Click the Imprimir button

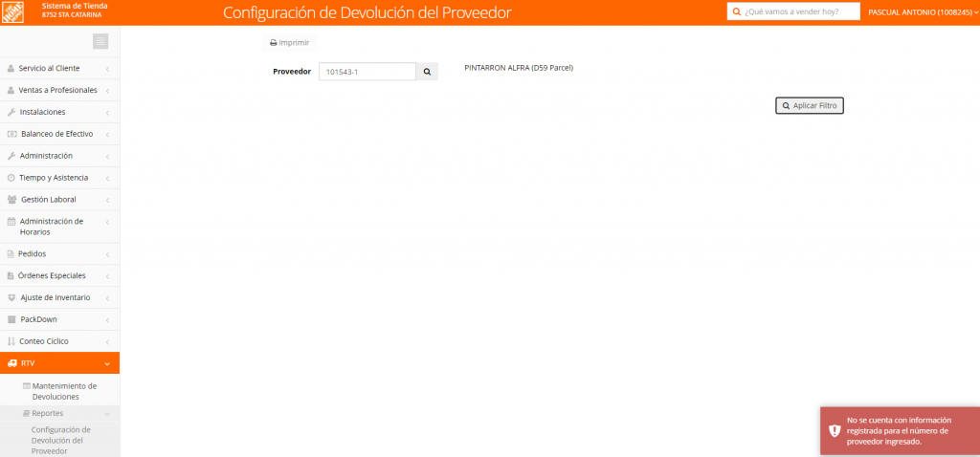click(x=289, y=42)
